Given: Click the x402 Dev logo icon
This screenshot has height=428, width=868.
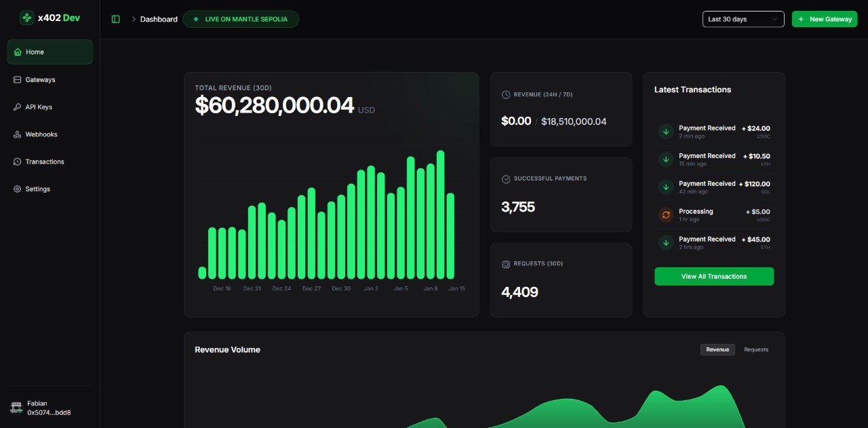Looking at the screenshot, I should coord(27,18).
